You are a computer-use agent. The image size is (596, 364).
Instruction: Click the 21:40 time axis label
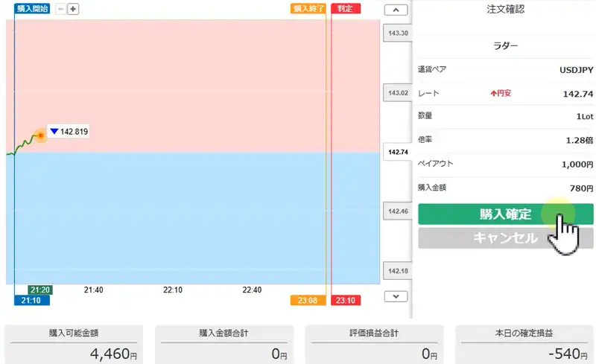coord(94,290)
